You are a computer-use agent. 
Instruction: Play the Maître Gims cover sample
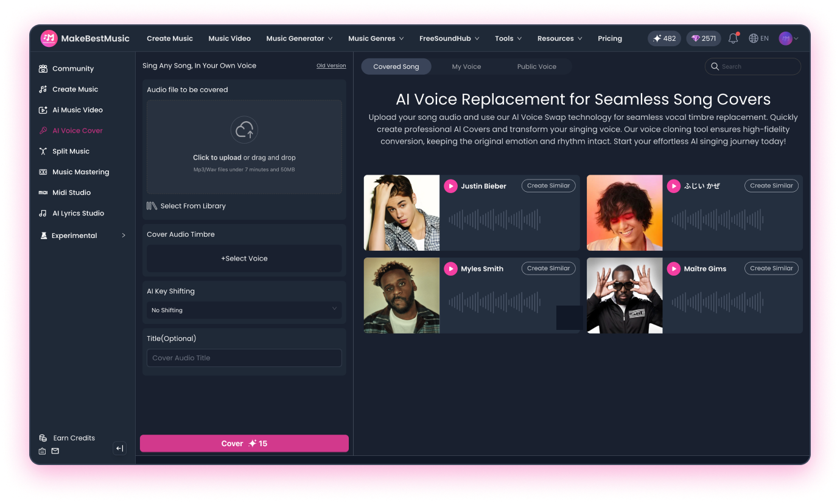point(673,268)
